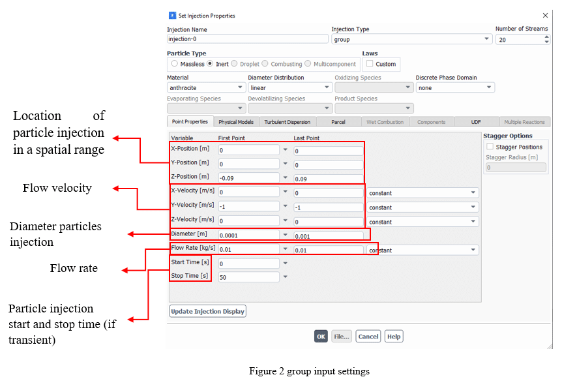Screen dimensions: 562x392
Task: Open the Turbulent Dispersion tab
Action: point(288,122)
